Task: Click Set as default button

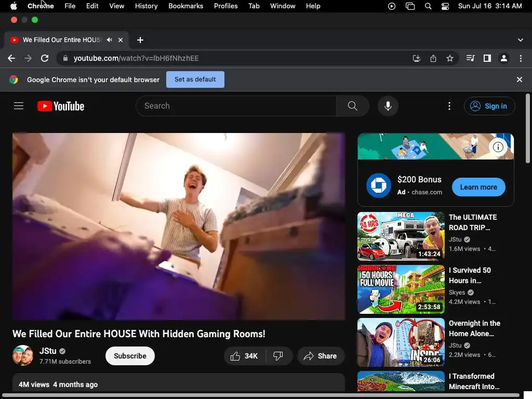Action: (195, 79)
